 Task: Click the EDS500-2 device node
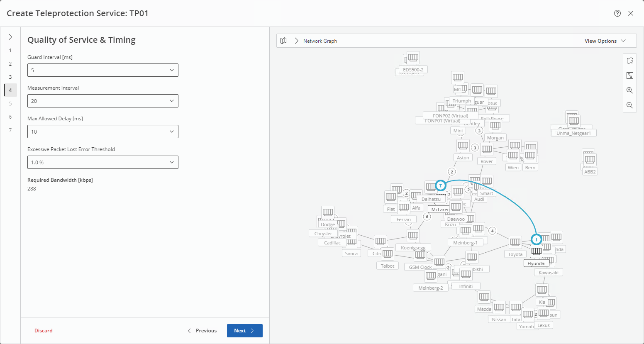[413, 58]
